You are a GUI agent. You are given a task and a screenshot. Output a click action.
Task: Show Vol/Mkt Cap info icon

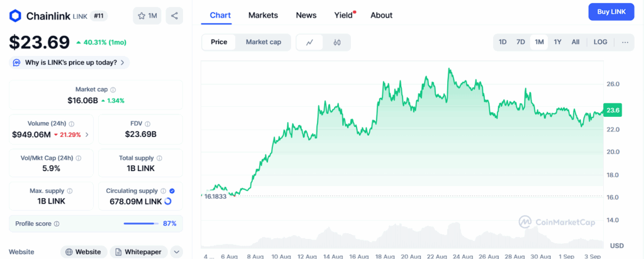pyautogui.click(x=79, y=158)
